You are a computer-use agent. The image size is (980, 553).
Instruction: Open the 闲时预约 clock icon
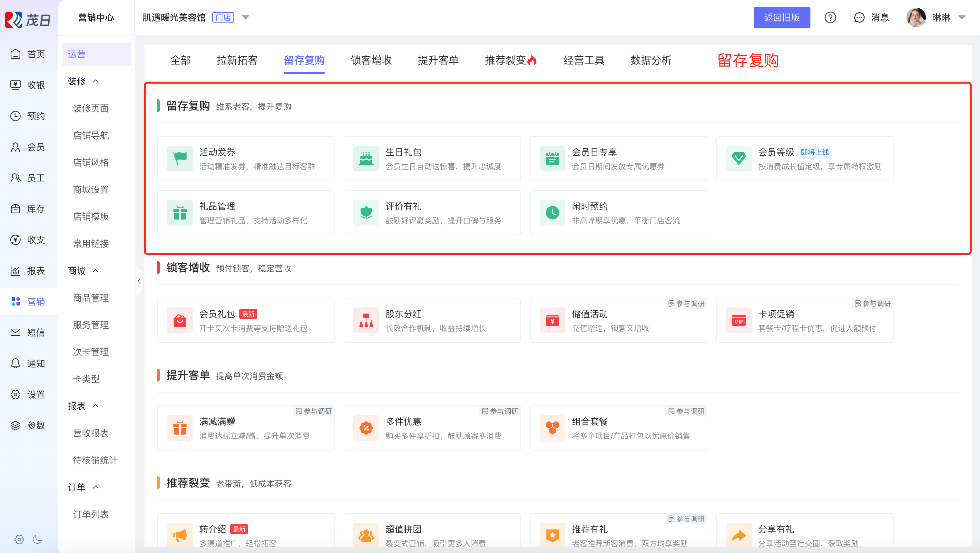(x=552, y=213)
